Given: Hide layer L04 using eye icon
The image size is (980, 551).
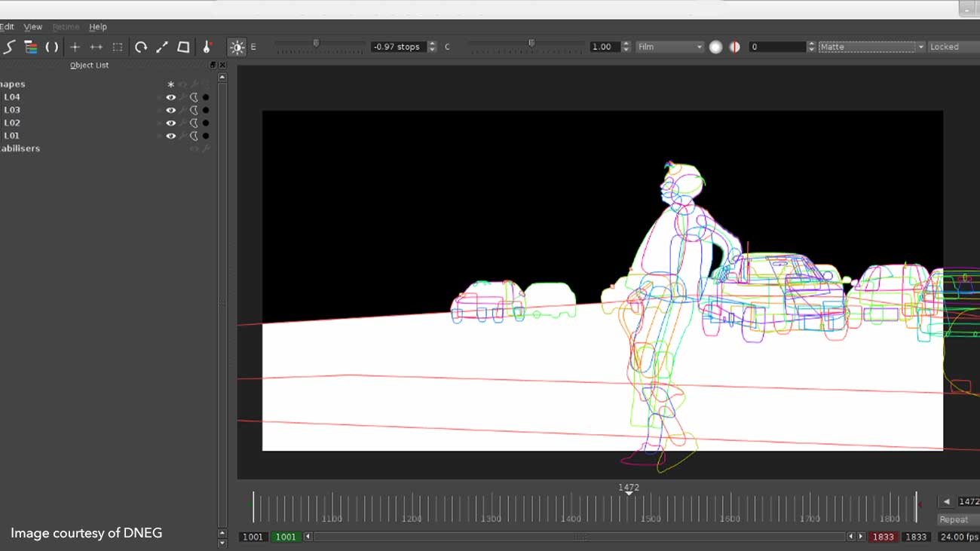Looking at the screenshot, I should [x=171, y=97].
